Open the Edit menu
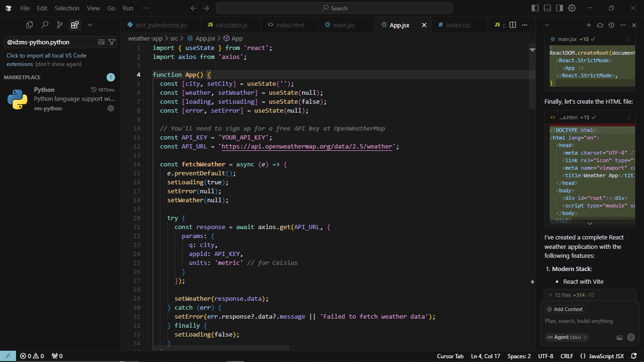This screenshot has height=362, width=644. (42, 8)
